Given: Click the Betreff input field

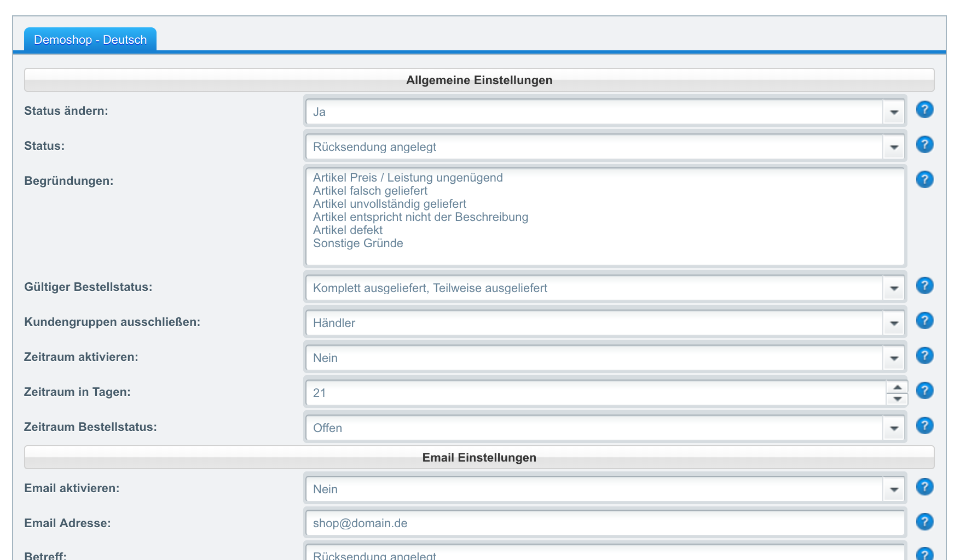Looking at the screenshot, I should click(605, 552).
